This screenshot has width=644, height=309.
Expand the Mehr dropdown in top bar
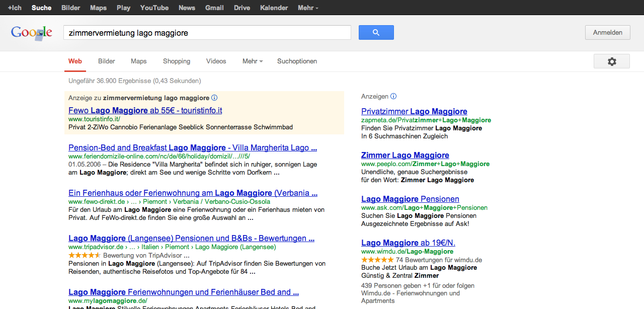click(x=308, y=8)
